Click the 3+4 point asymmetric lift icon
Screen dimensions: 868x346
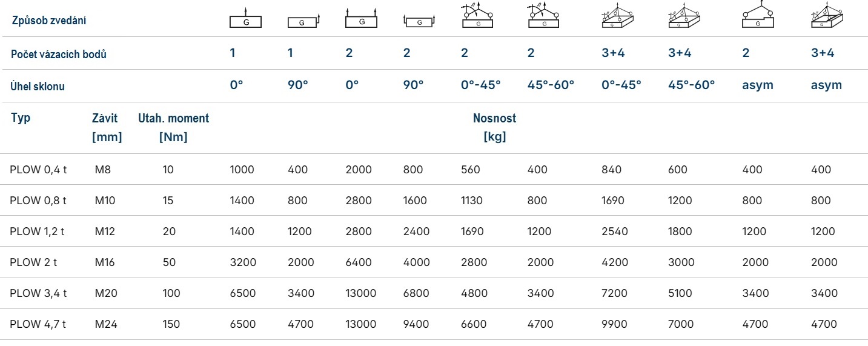[x=827, y=18]
